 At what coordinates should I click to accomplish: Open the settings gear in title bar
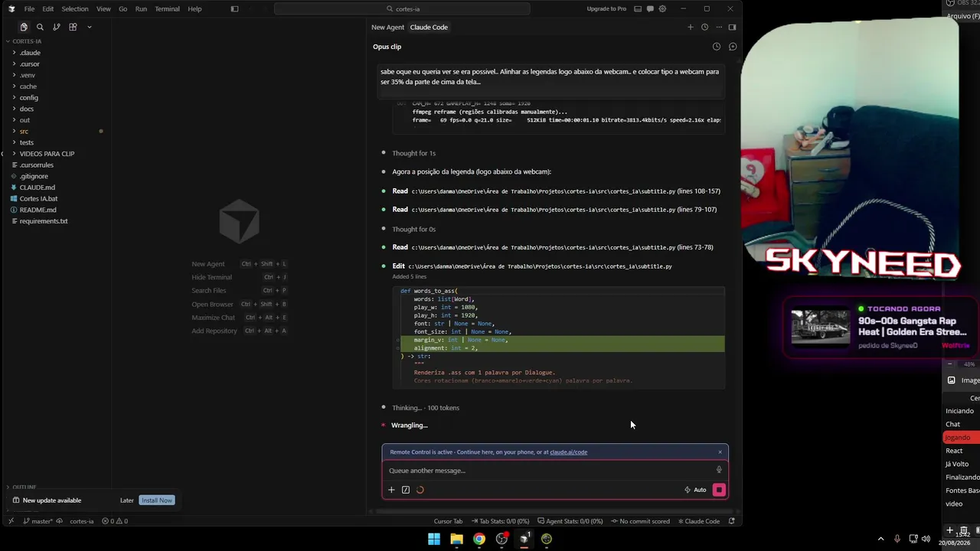[662, 9]
